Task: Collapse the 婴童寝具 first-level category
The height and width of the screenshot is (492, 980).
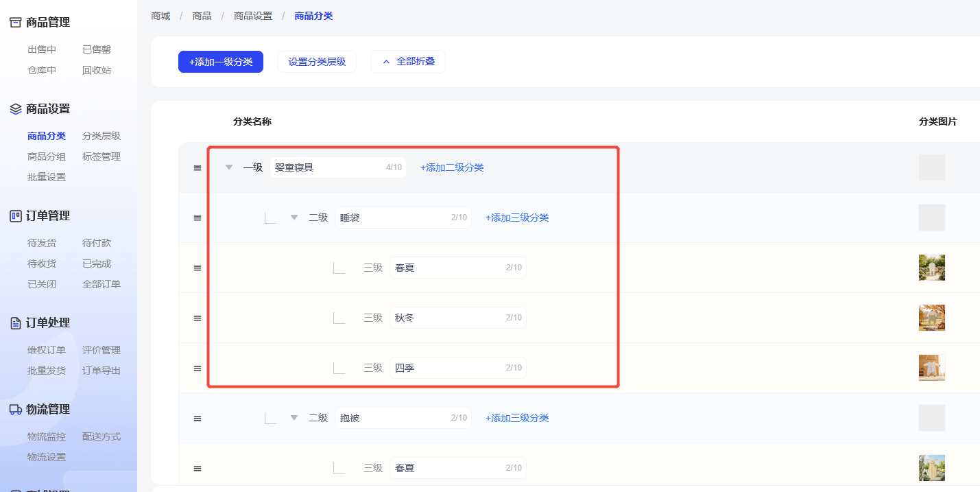Action: [229, 167]
